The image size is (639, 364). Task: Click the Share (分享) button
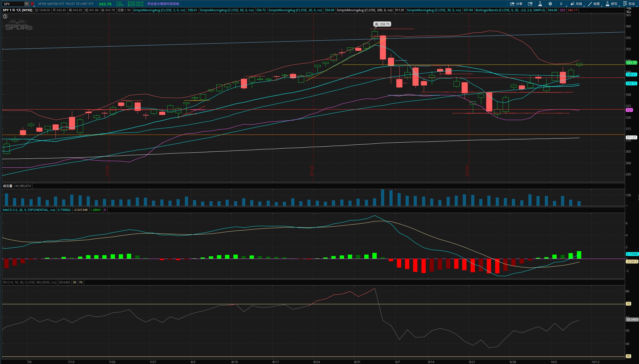(516, 4)
